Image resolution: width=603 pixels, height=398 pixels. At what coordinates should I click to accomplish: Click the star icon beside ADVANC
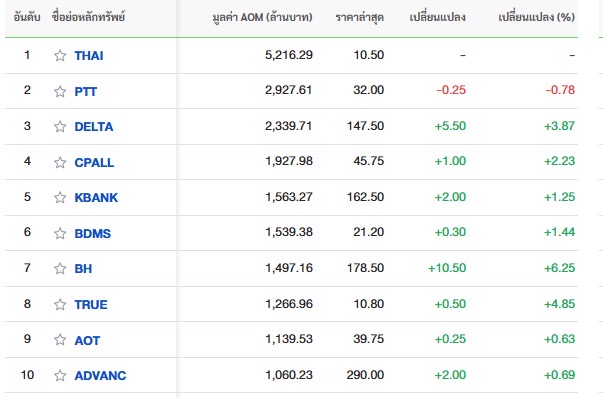coord(60,375)
